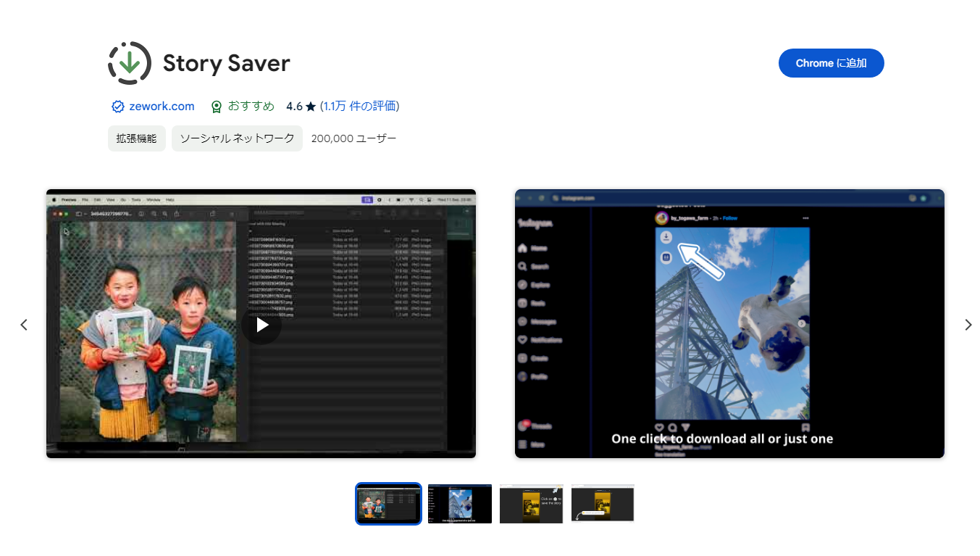980x556 pixels.
Task: Advance carousel with the right arrow
Action: 968,325
